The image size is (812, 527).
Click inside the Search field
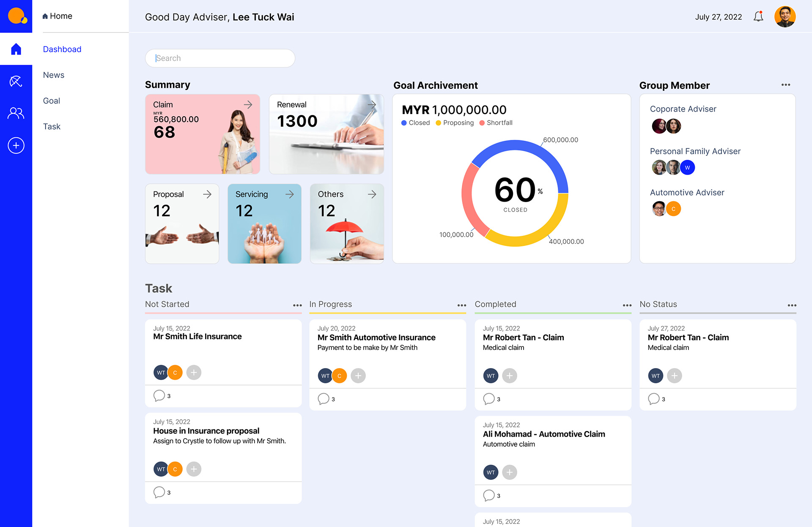(220, 58)
